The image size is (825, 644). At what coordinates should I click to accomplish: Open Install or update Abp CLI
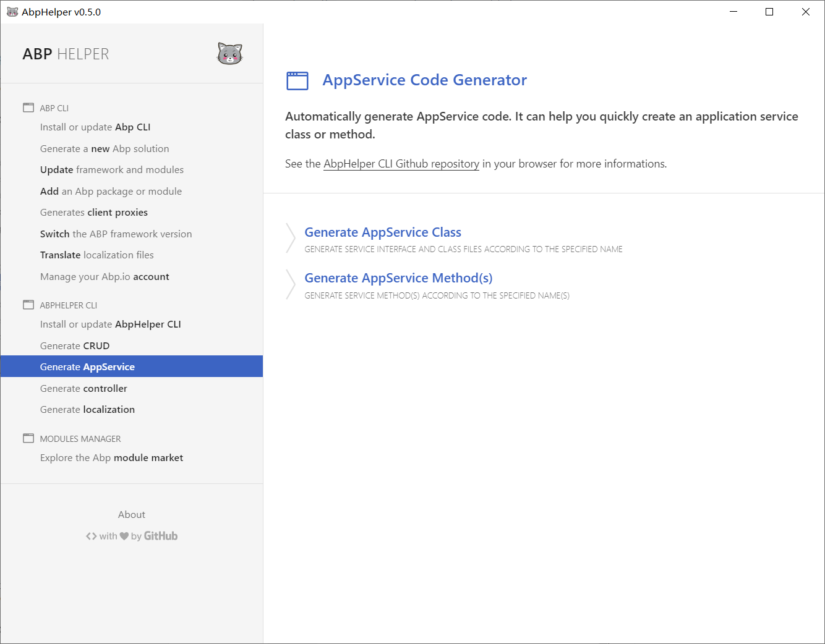[x=95, y=127]
